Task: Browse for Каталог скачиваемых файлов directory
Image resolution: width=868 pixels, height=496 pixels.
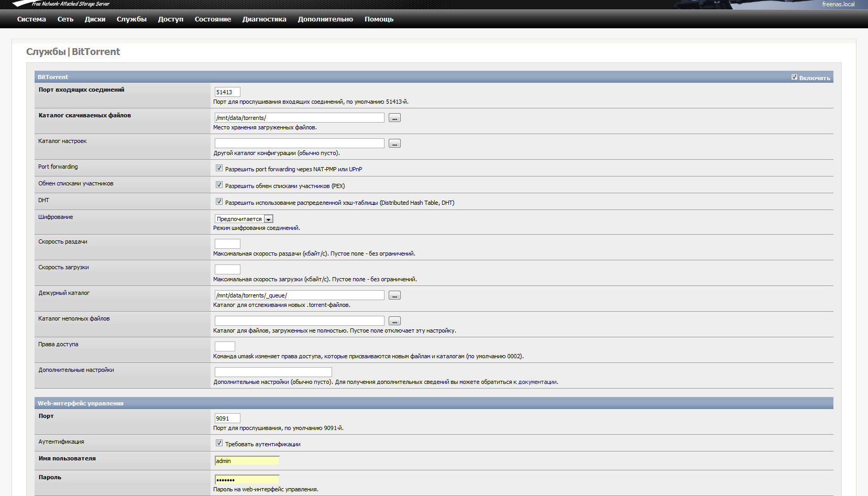Action: 394,118
